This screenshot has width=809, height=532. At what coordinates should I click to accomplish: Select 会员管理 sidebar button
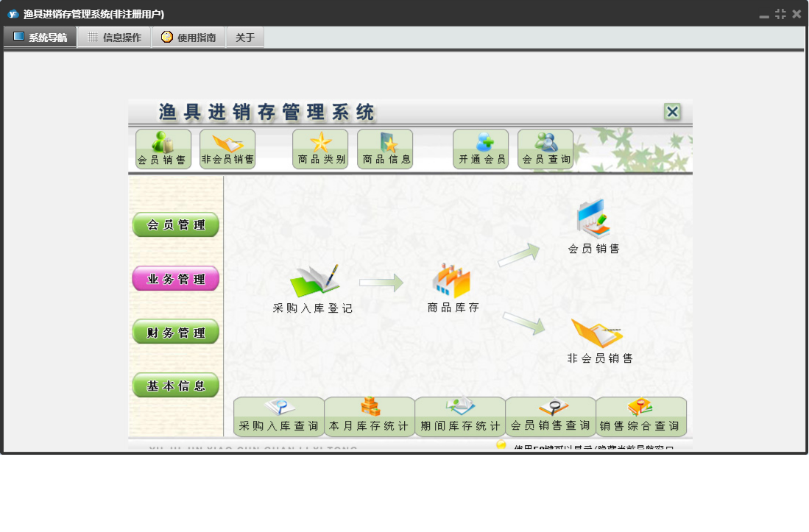[x=175, y=224]
